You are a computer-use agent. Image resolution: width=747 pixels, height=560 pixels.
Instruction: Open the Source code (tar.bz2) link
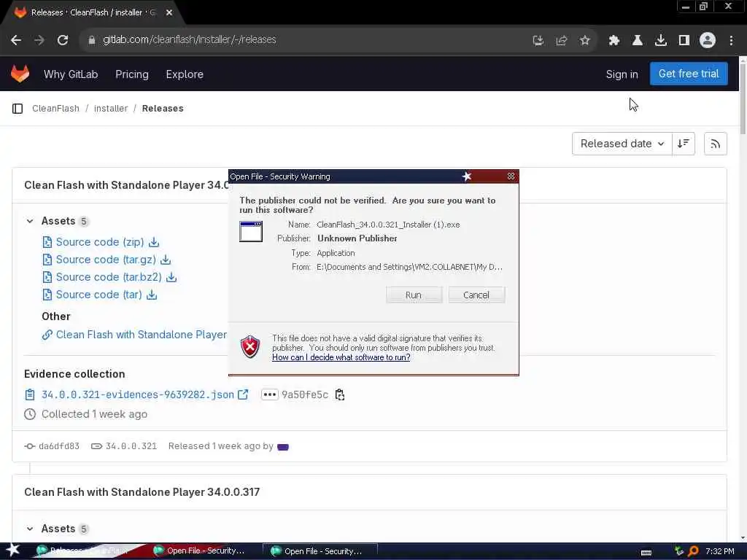click(109, 277)
